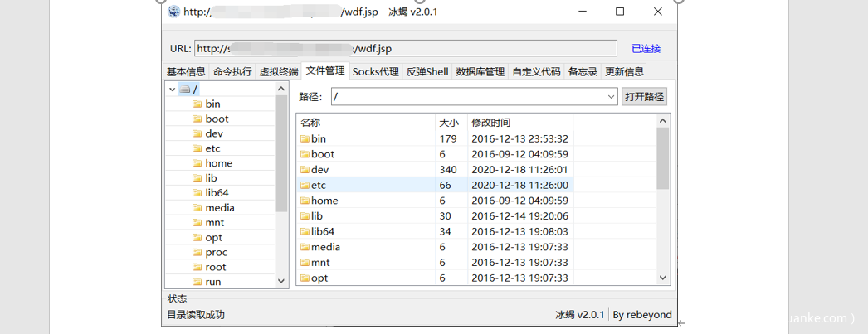The height and width of the screenshot is (334, 868).
Task: Click the 打开路径 button
Action: pos(644,97)
